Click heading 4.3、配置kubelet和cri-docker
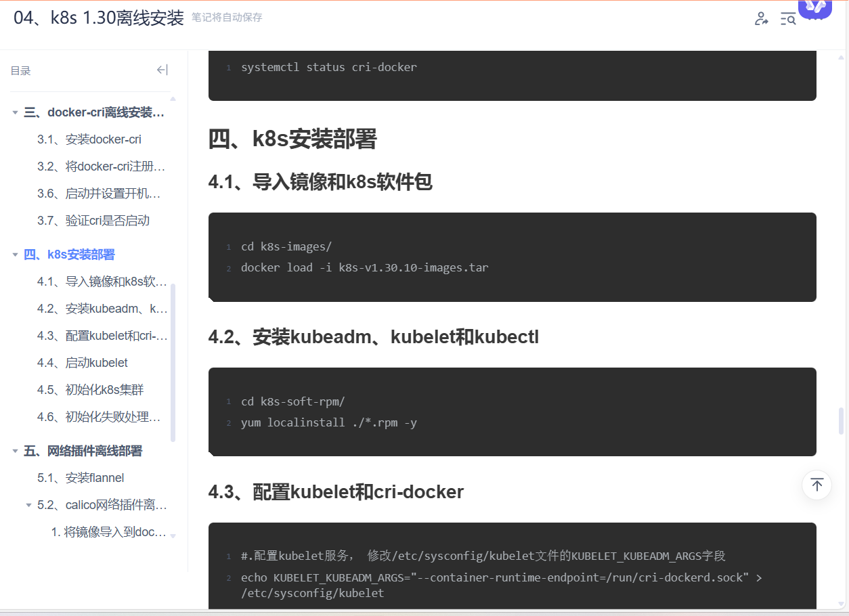 (x=336, y=492)
